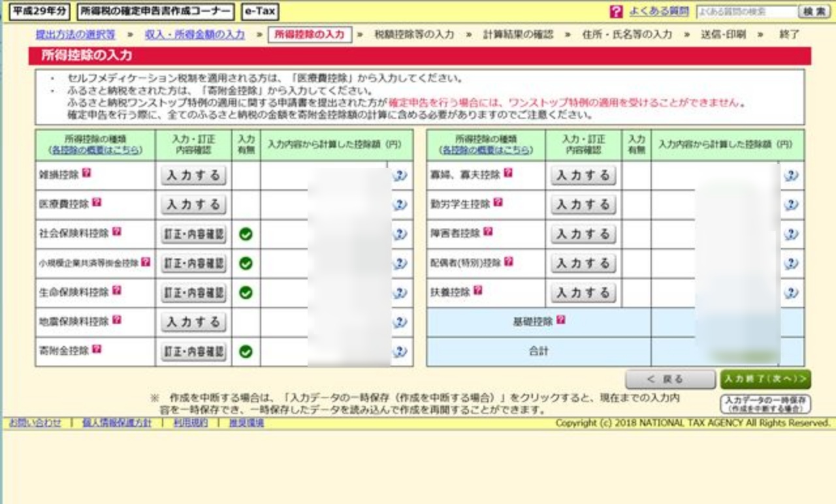The width and height of the screenshot is (836, 504).
Task: Click the blue question balloon in 寡婦、寡夫控除 row
Action: pos(791,175)
